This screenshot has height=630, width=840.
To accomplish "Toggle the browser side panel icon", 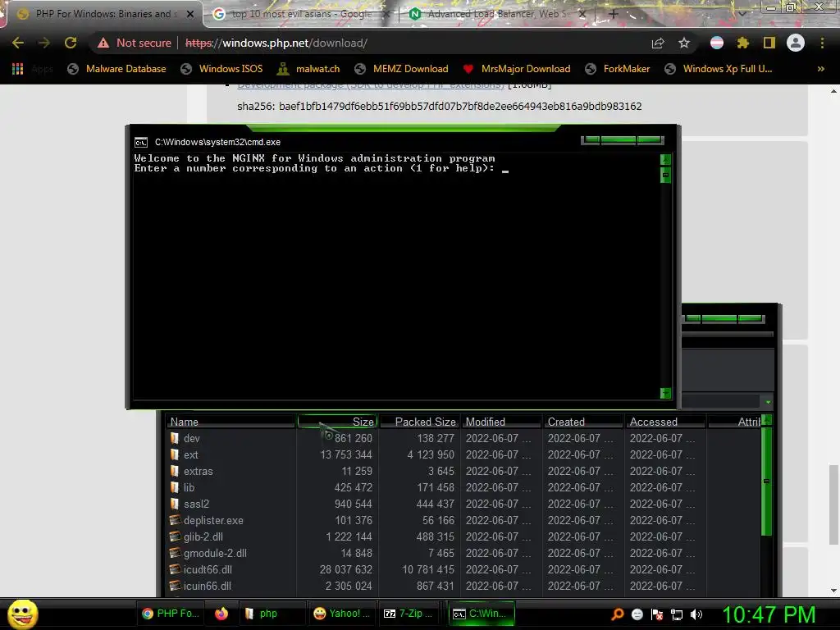I will [769, 43].
